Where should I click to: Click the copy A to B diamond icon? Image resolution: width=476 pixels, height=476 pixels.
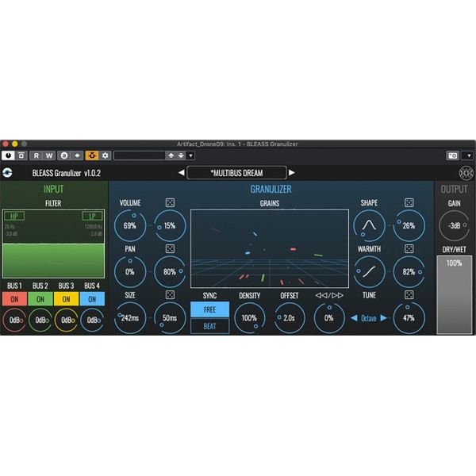77,155
